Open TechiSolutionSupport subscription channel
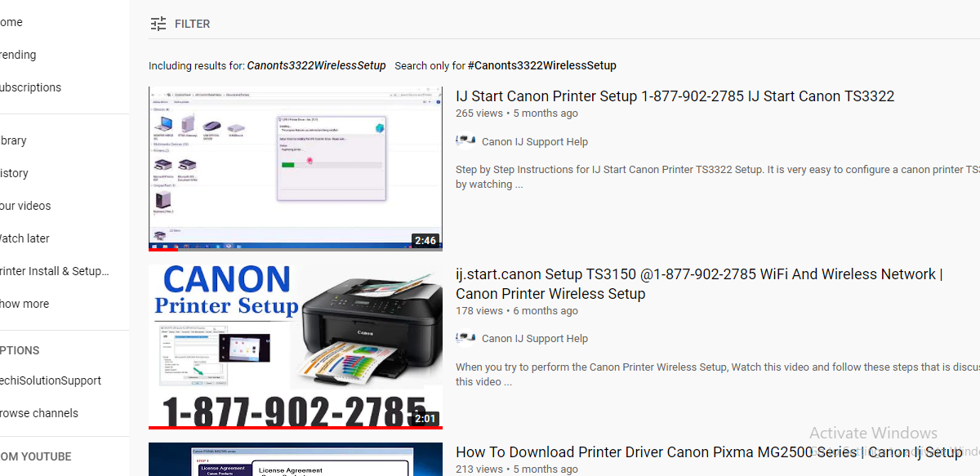The height and width of the screenshot is (476, 980). [51, 380]
